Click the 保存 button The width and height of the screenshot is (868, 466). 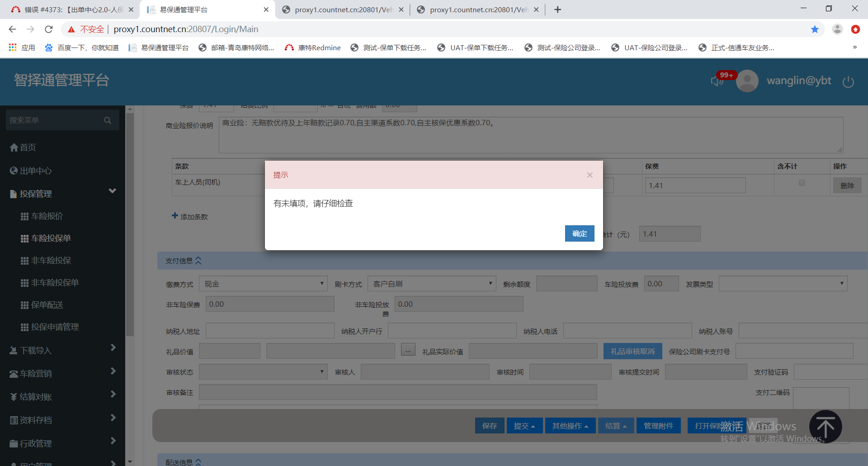(x=490, y=426)
